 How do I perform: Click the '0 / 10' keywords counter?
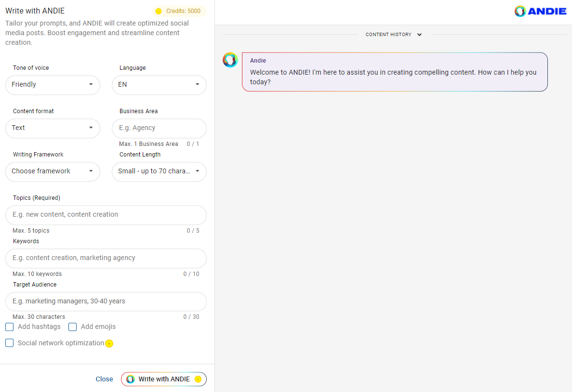pos(191,274)
